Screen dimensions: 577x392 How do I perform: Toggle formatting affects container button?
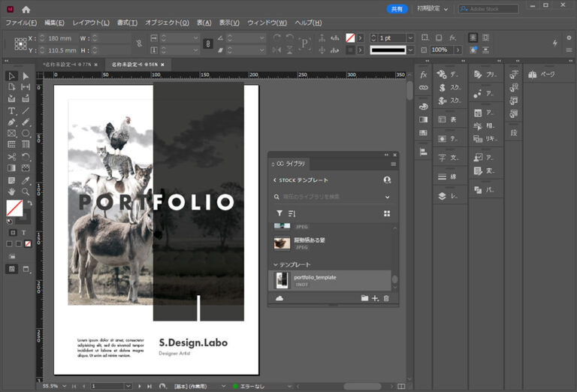13,233
